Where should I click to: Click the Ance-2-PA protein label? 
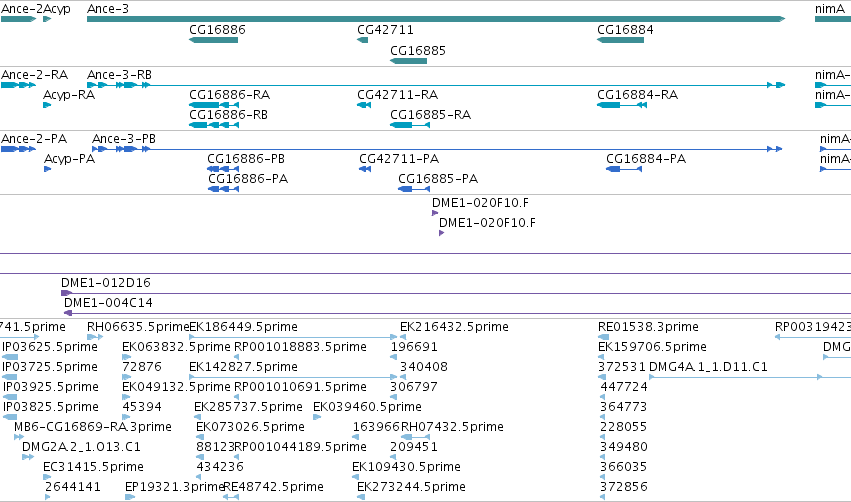(x=34, y=139)
